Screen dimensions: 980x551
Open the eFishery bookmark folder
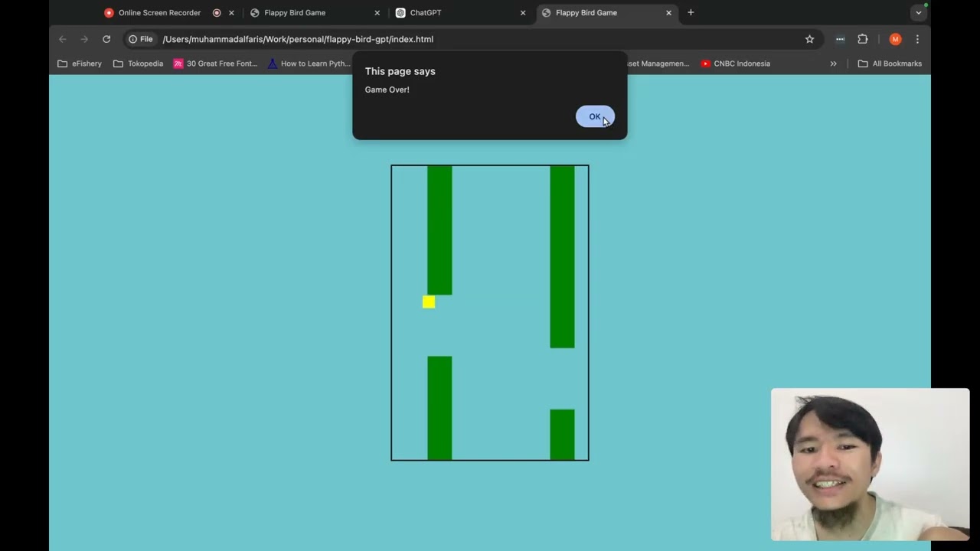pos(80,64)
